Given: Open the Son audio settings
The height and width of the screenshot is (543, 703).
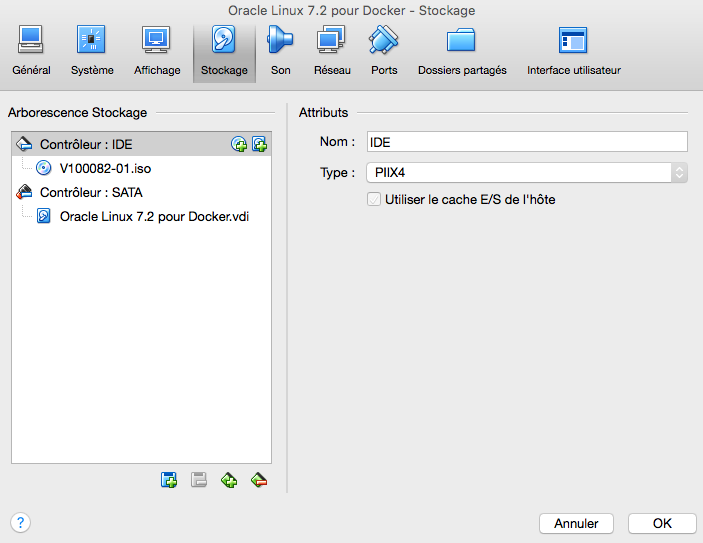Looking at the screenshot, I should pyautogui.click(x=280, y=50).
